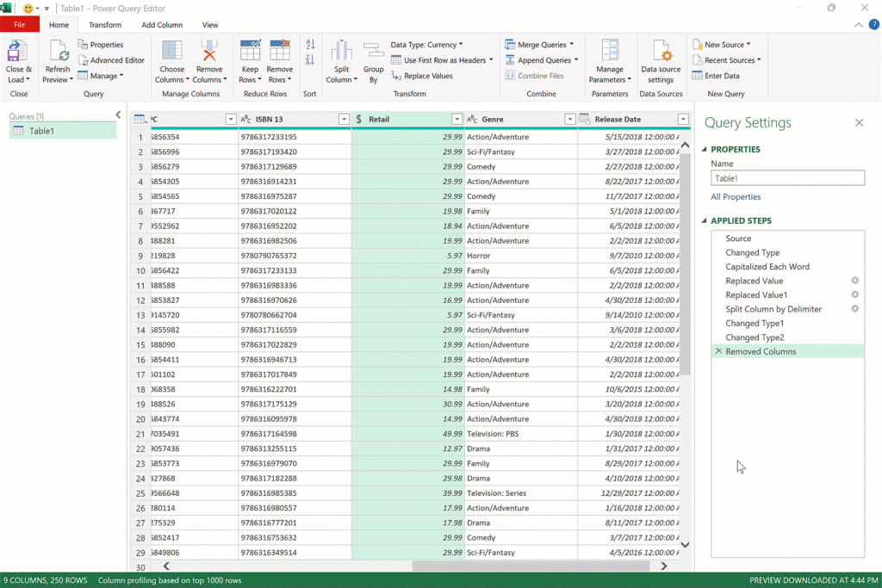Click the All Properties link
This screenshot has width=882, height=588.
(736, 197)
